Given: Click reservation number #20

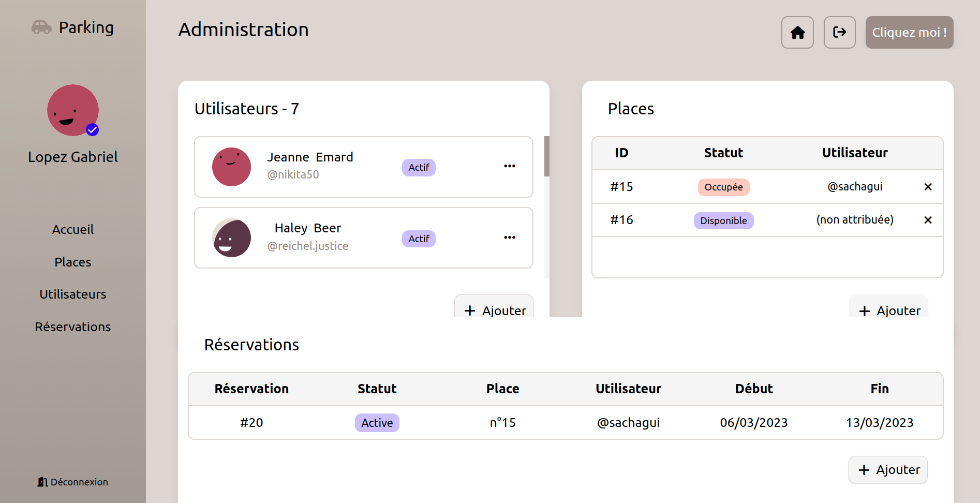Looking at the screenshot, I should 251,422.
